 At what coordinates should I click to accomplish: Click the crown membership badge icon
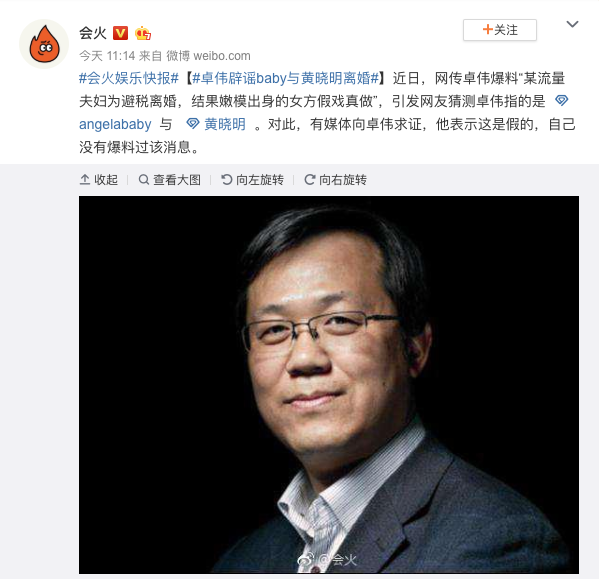point(143,33)
